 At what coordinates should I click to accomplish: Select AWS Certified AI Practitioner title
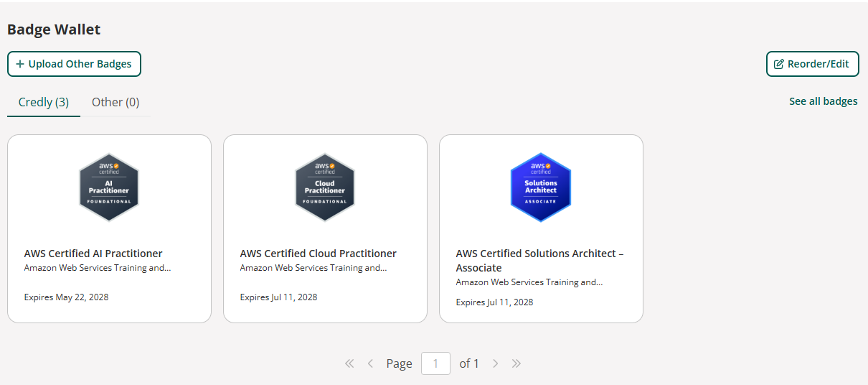93,254
